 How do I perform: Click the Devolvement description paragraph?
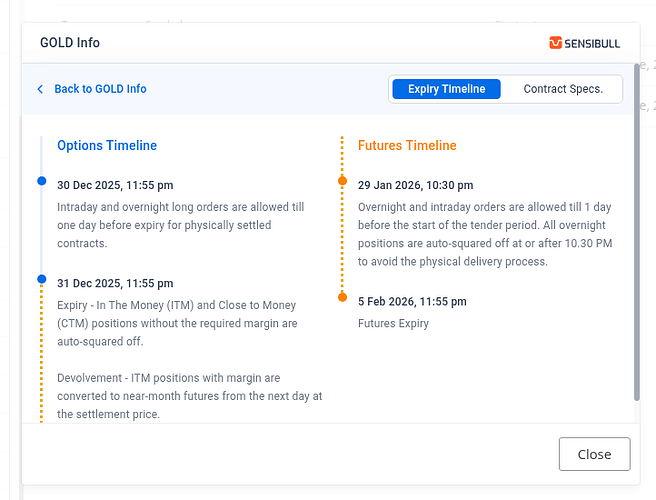[x=182, y=396]
